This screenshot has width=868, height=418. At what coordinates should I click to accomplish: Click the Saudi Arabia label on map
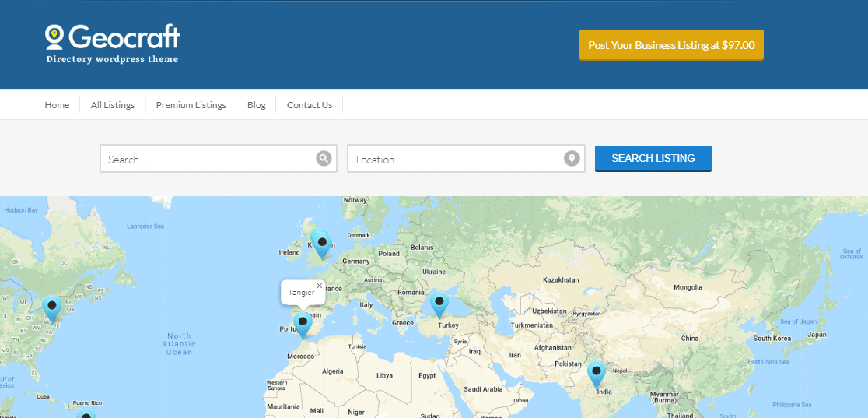485,389
